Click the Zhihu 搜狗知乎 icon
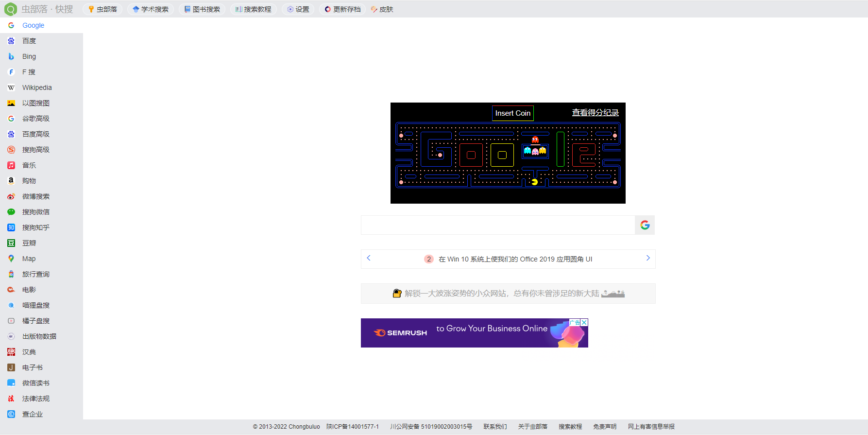 click(x=11, y=227)
